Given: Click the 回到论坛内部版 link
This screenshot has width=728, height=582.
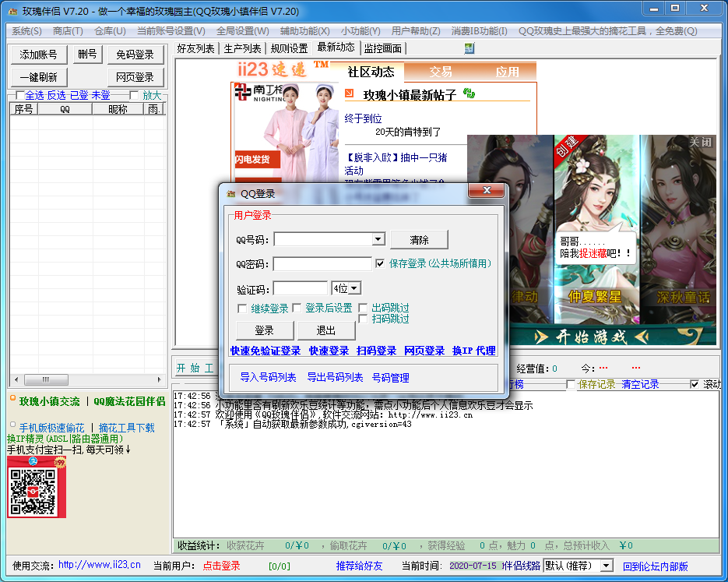Looking at the screenshot, I should coord(655,566).
